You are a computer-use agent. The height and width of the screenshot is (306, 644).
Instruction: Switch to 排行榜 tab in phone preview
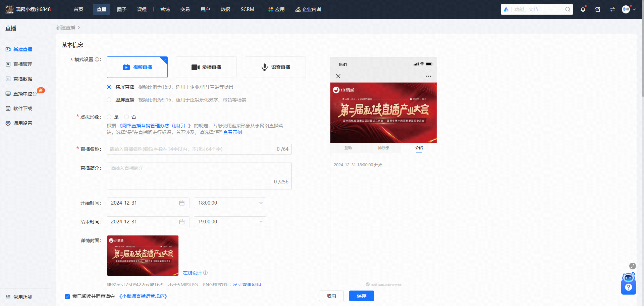coord(383,148)
